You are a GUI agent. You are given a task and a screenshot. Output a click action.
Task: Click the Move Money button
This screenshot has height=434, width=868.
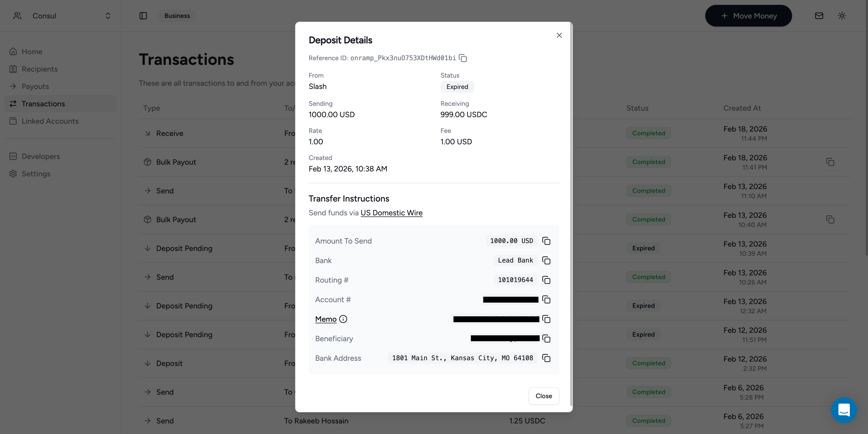tap(748, 15)
